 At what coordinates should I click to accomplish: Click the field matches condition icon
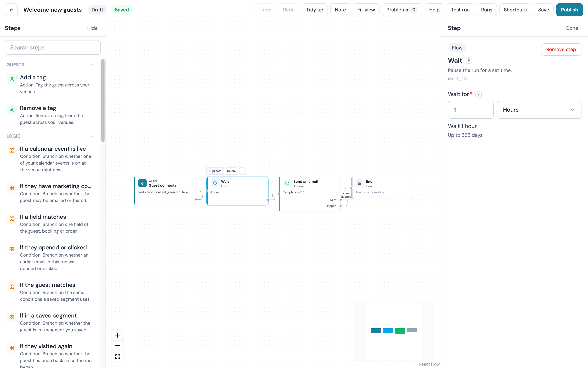pyautogui.click(x=12, y=219)
